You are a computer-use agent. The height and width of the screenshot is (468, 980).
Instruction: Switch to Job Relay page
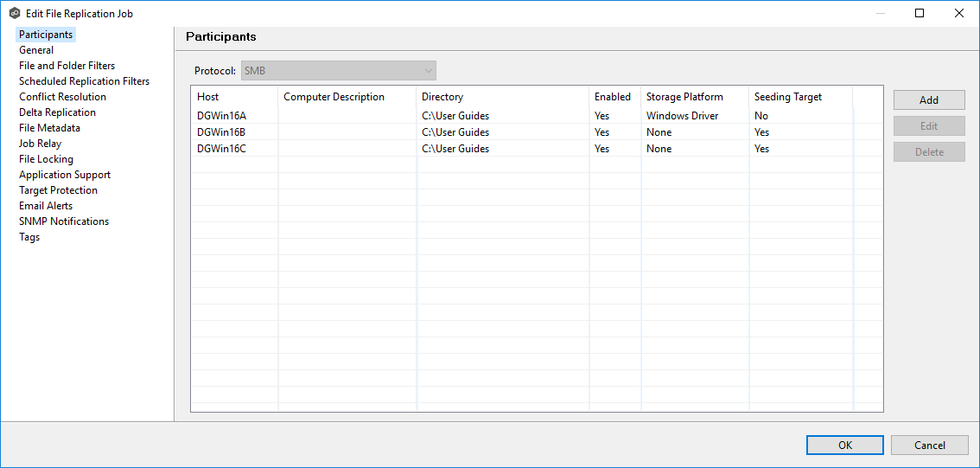tap(40, 144)
